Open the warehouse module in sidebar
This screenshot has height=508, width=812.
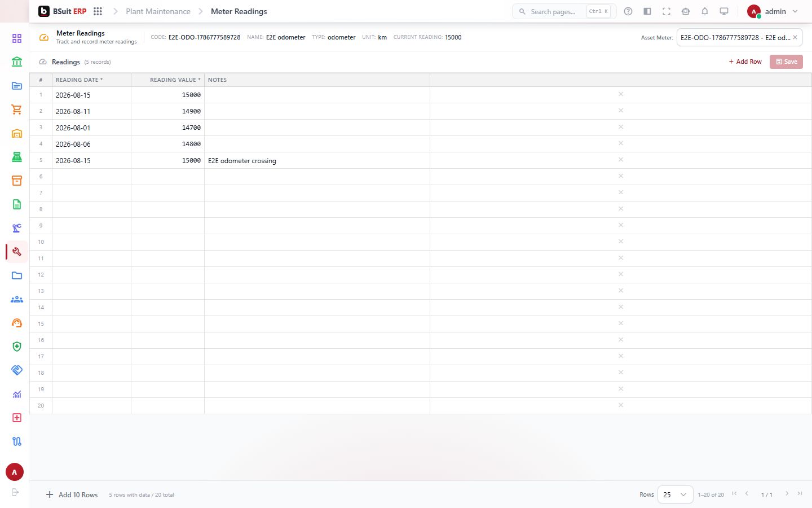click(17, 133)
